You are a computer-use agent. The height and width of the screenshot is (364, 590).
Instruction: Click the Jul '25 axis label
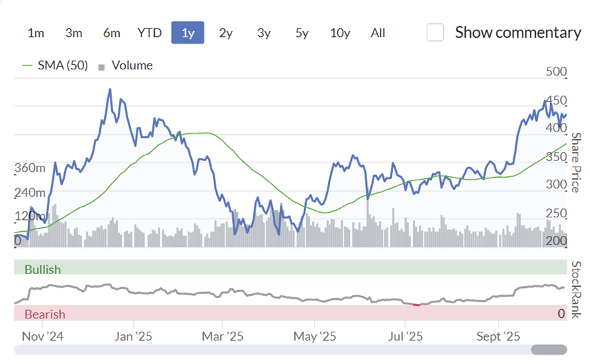point(405,336)
